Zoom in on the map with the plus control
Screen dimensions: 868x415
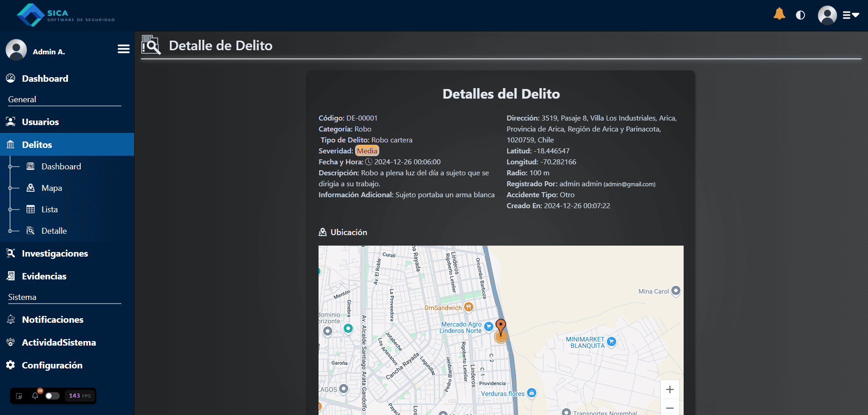pos(669,389)
